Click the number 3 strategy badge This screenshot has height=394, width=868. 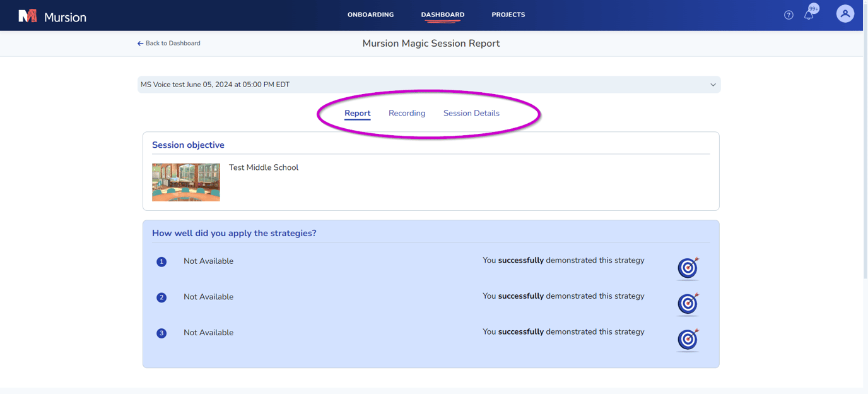[161, 333]
